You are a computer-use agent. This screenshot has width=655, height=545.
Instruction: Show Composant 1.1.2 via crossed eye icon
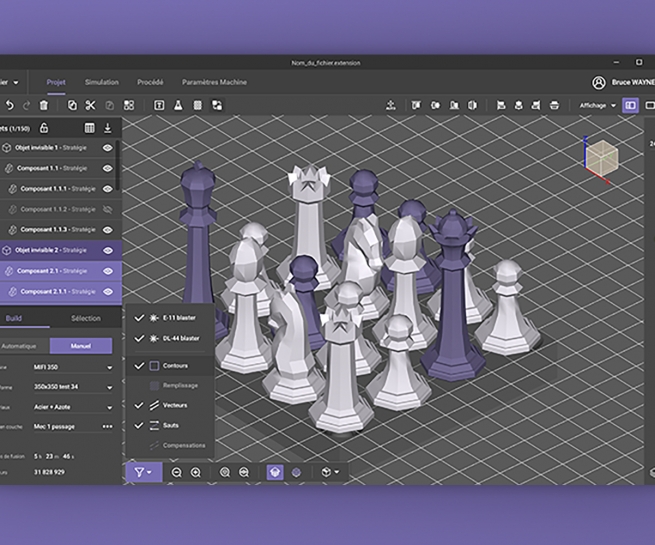tap(108, 209)
